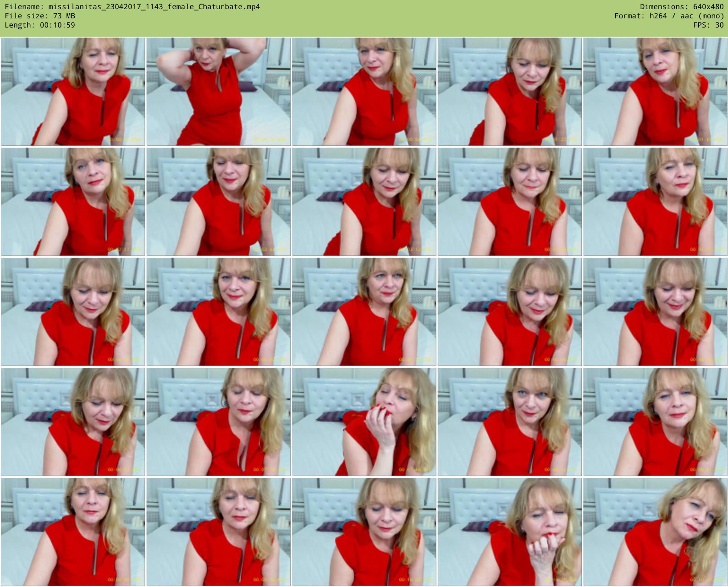Click the 'Length: 00:10:59' line
The height and width of the screenshot is (587, 728).
40,25
